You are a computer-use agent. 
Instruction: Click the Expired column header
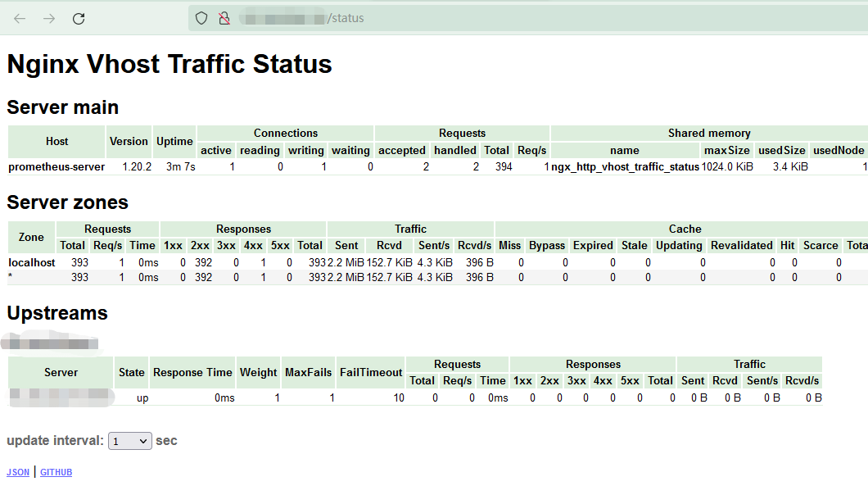point(593,246)
